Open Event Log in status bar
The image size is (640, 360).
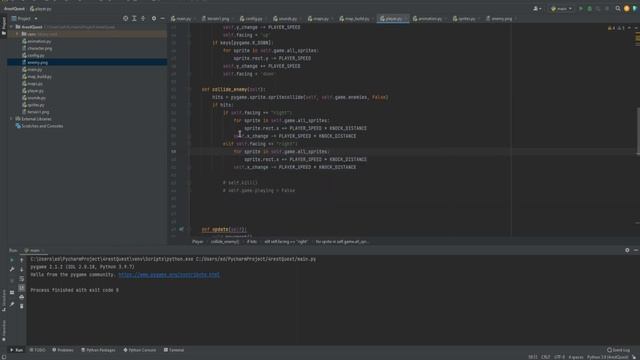[618, 350]
